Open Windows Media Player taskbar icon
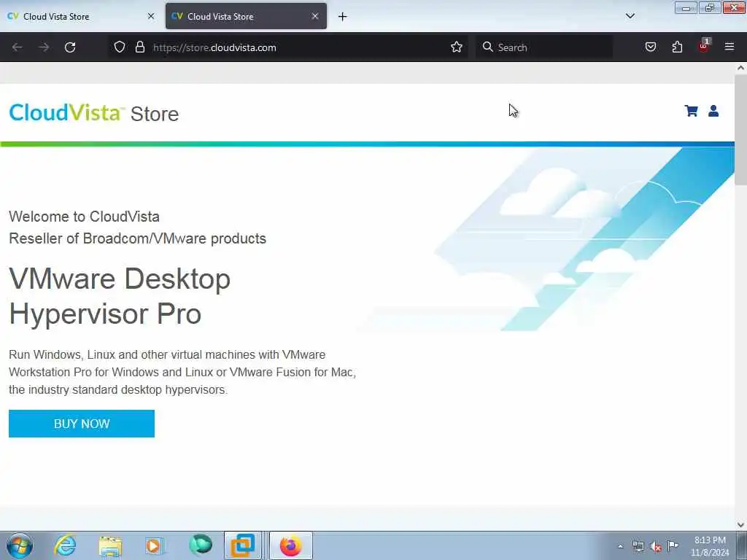Screen dimensions: 747x560 (x=155, y=545)
